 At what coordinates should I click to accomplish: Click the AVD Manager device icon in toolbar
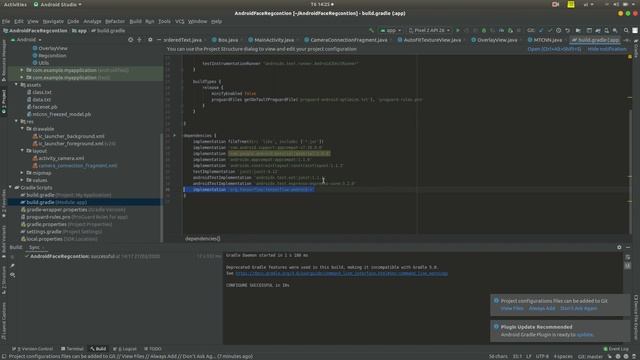click(x=607, y=30)
